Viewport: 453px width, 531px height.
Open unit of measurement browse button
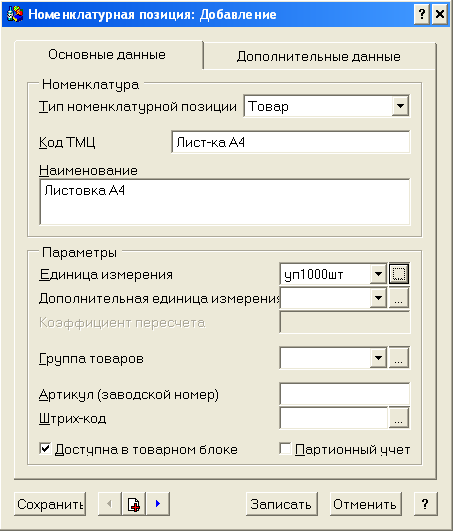coord(399,274)
